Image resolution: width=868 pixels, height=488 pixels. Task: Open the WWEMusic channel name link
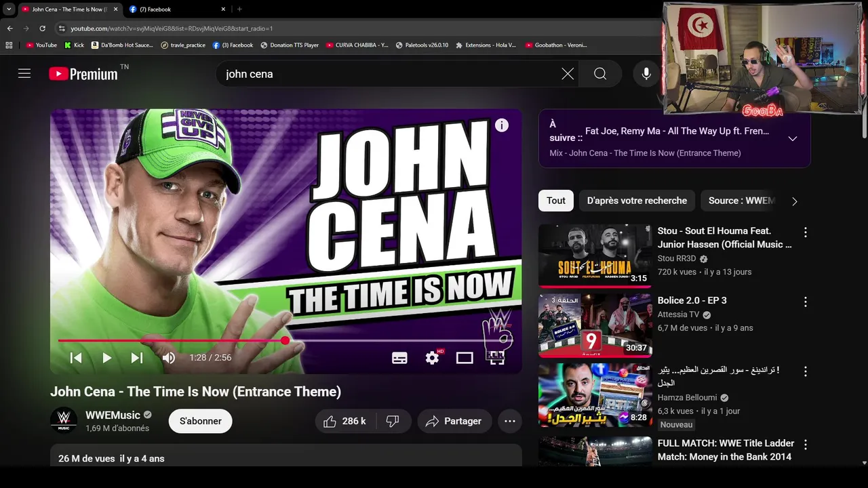113,415
